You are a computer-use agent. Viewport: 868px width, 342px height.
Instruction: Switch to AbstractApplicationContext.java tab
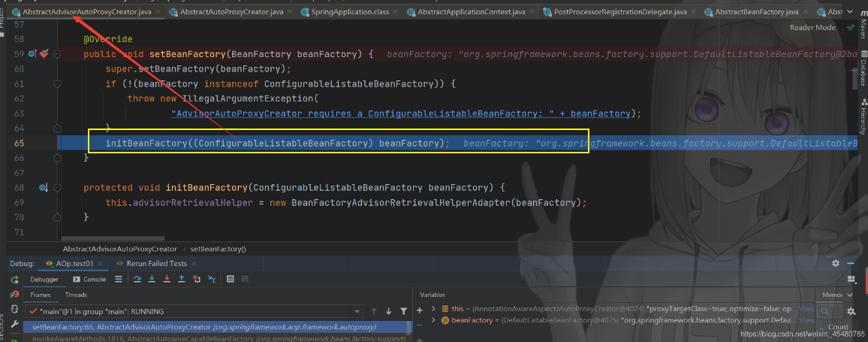pos(471,11)
